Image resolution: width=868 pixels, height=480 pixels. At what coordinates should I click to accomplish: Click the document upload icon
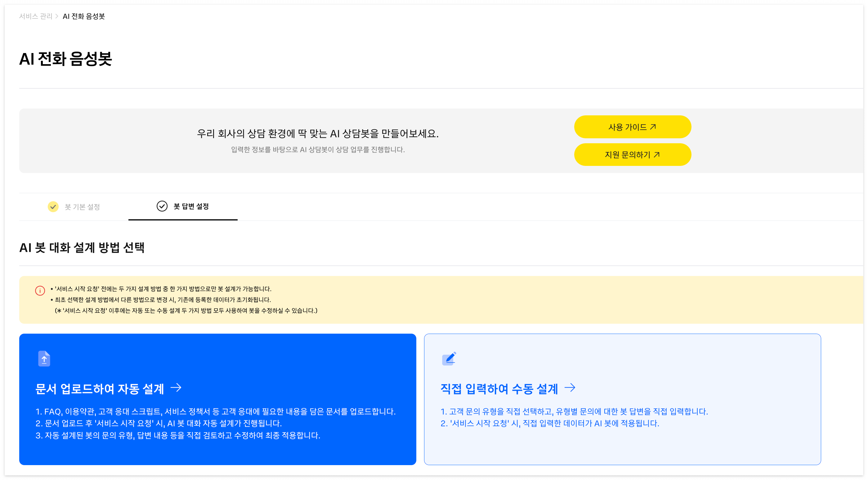click(44, 358)
